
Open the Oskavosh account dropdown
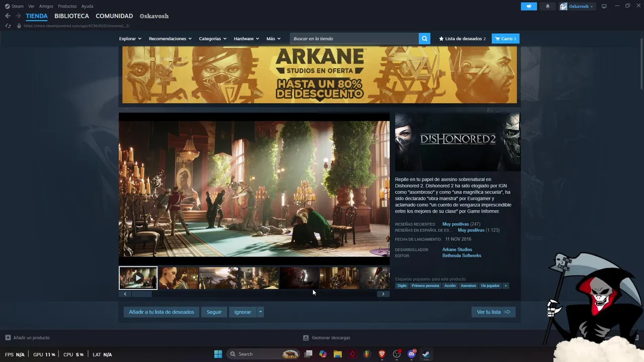point(581,6)
